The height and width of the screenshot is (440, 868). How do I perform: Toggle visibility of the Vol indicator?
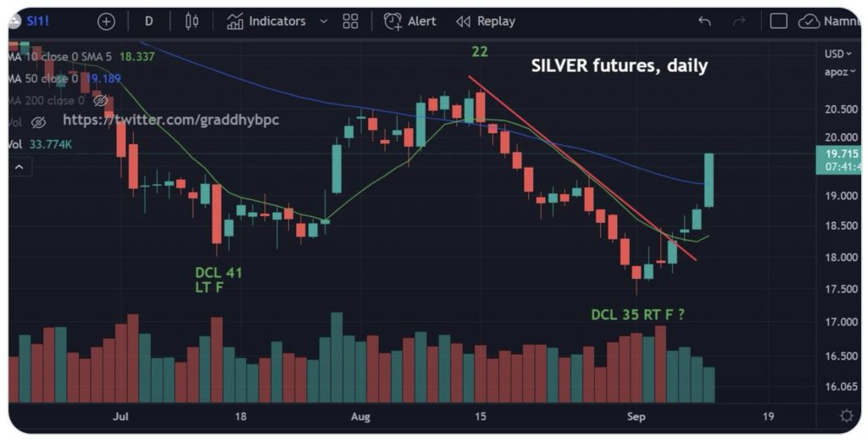tap(38, 123)
